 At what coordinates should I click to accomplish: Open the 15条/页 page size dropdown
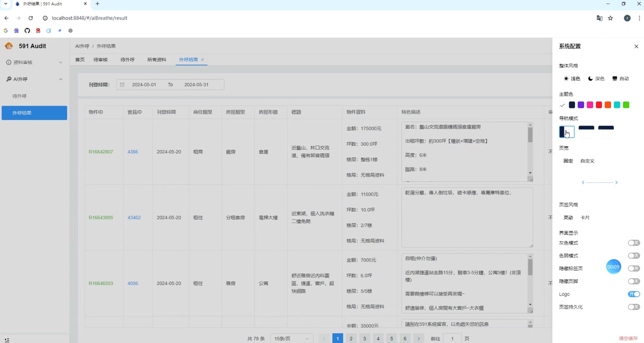(291, 339)
